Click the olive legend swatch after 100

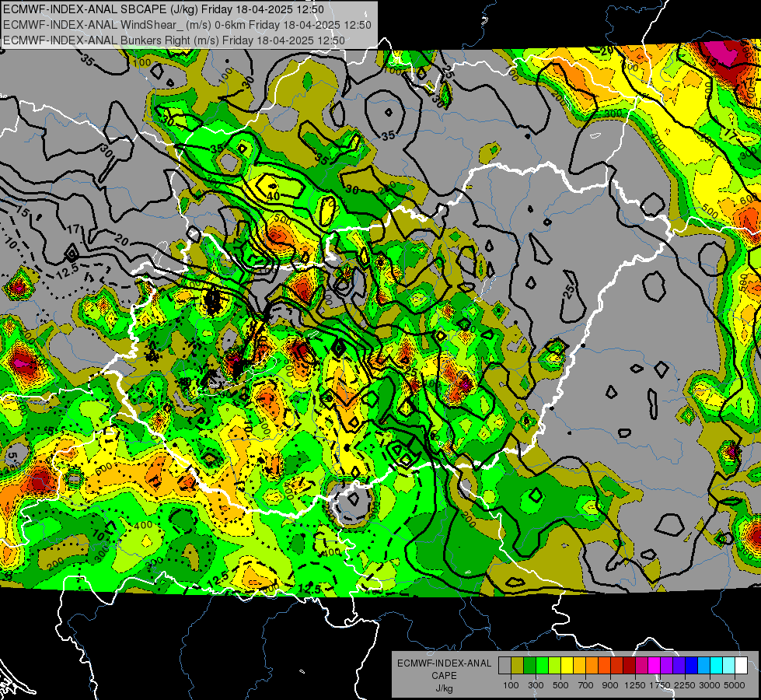pyautogui.click(x=518, y=666)
